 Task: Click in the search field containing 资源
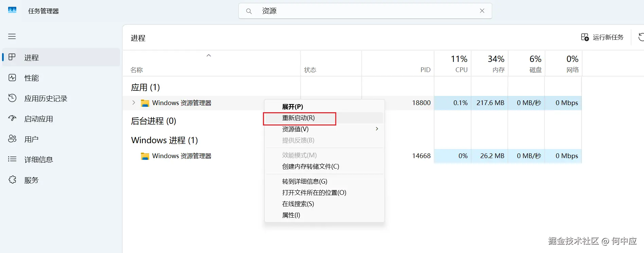(x=365, y=11)
